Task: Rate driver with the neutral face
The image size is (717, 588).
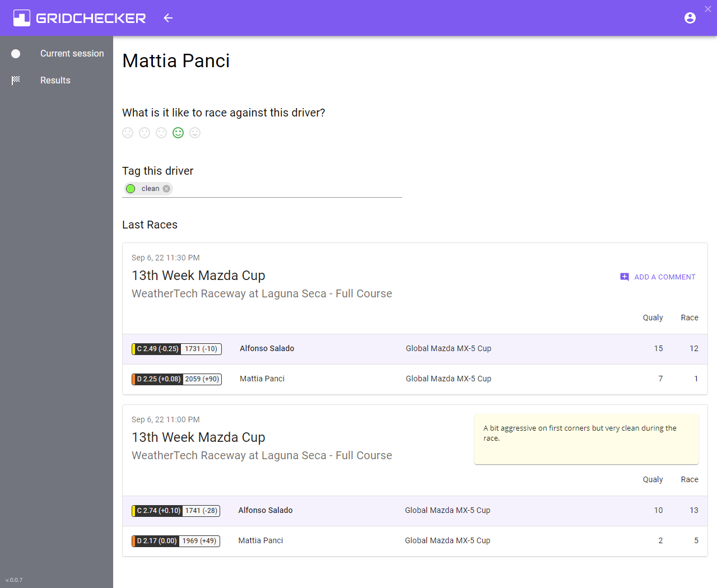Action: (161, 133)
